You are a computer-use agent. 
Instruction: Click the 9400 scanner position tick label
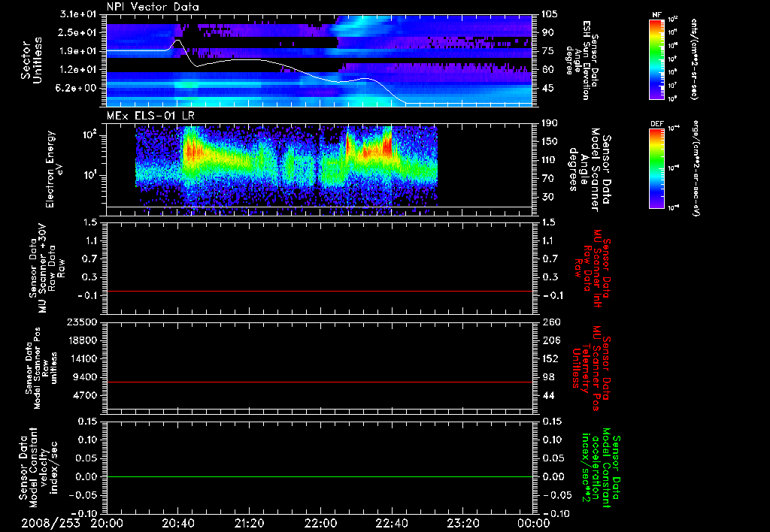coord(86,377)
